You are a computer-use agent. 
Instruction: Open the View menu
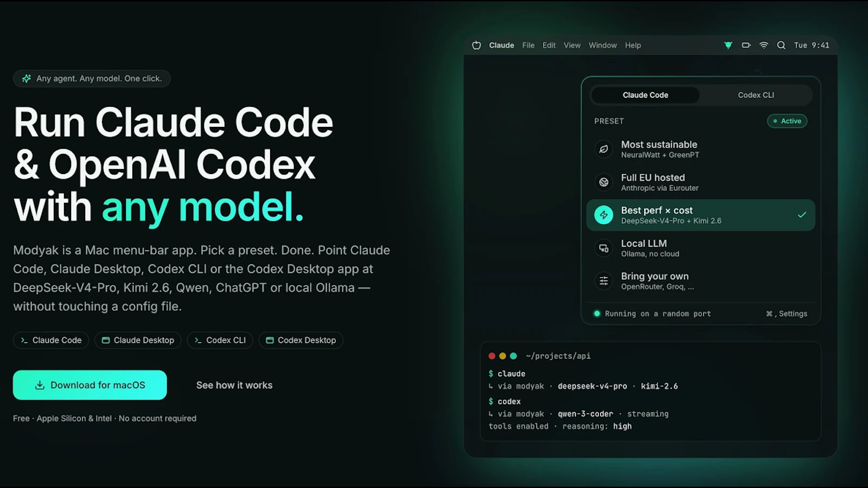pyautogui.click(x=572, y=46)
